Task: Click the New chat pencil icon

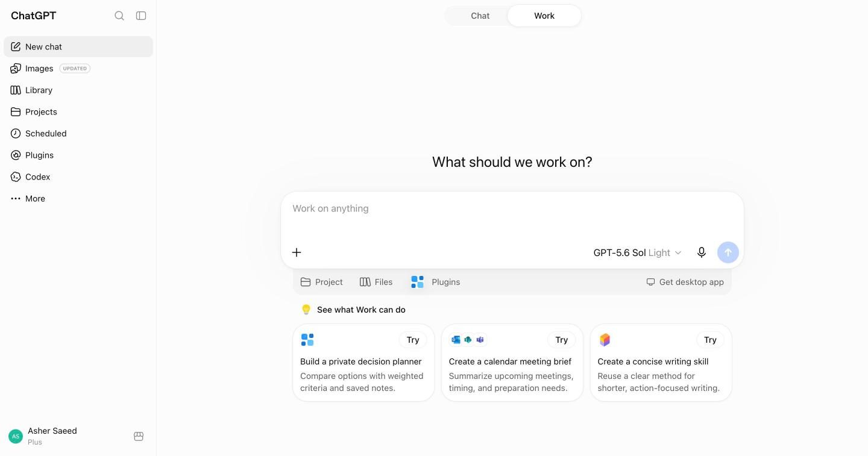Action: 16,46
